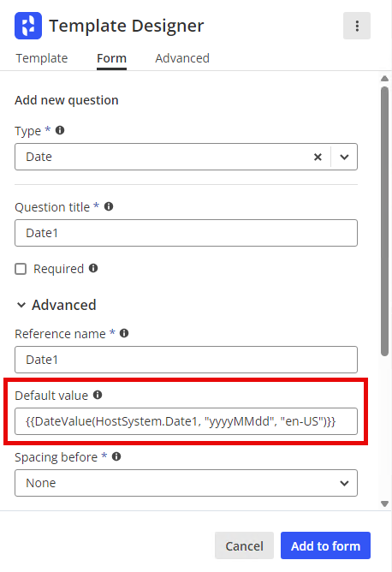Screen dimensions: 392x572
Task: Click the vertical scrollbar thumb
Action: 384,221
